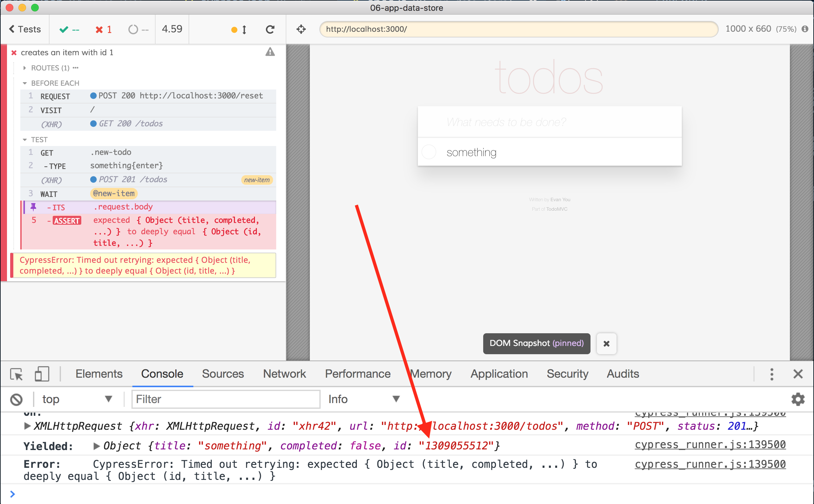Viewport: 814px width, 504px height.
Task: Rerun tests with the reload icon
Action: click(x=270, y=29)
